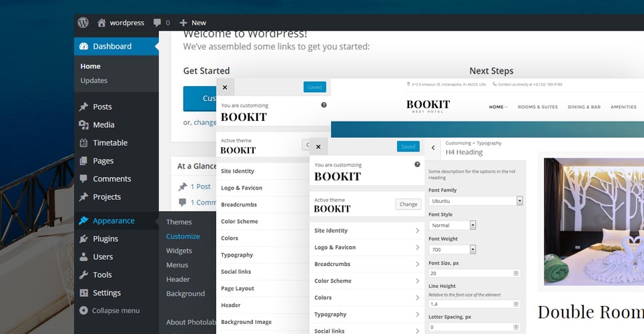Expand the Site Identity section chevron
Image resolution: width=644 pixels, height=334 pixels.
[417, 230]
